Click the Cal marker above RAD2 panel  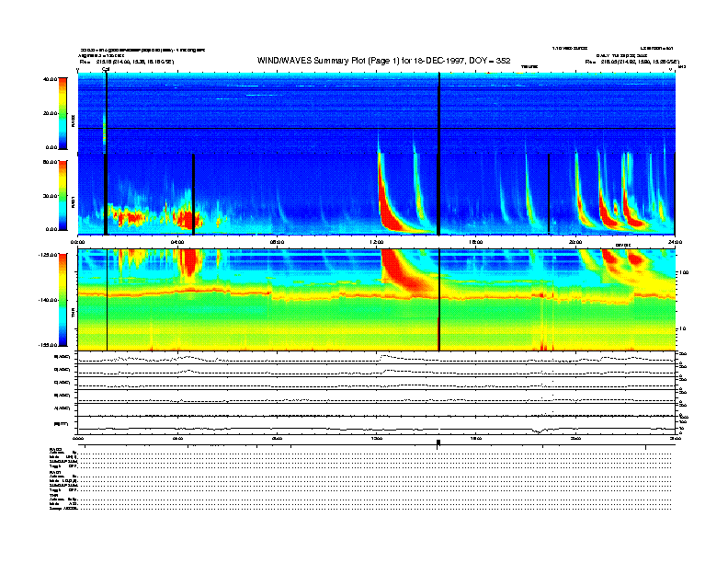106,69
